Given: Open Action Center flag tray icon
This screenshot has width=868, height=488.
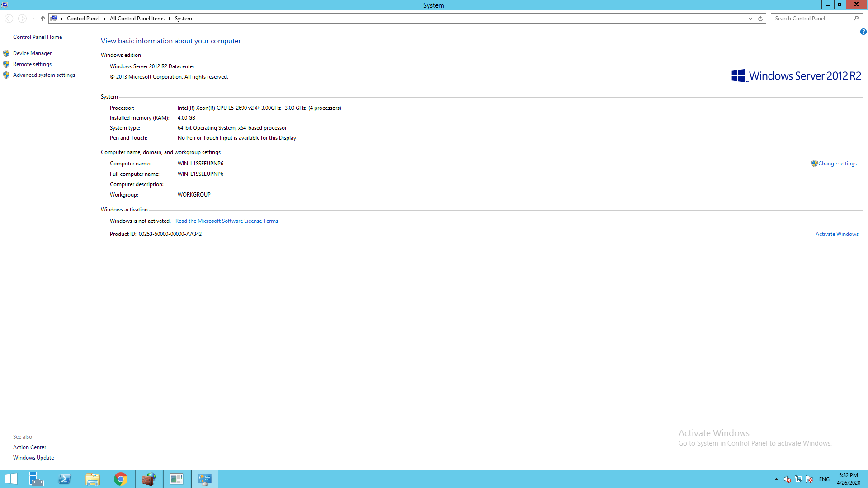Looking at the screenshot, I should pyautogui.click(x=809, y=479).
